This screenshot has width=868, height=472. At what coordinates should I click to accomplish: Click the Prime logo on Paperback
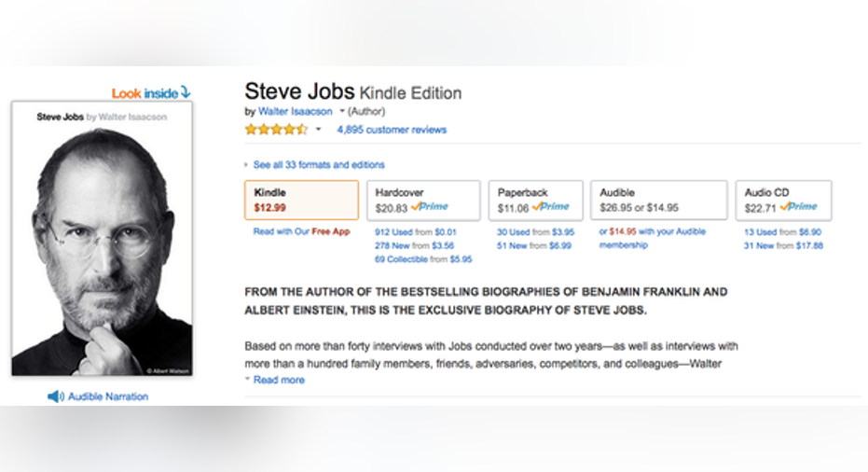coord(551,207)
